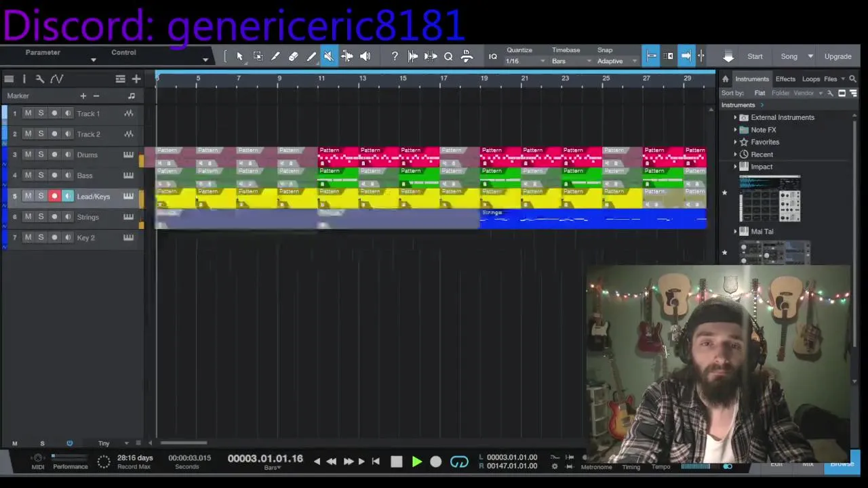Open the Start page button

[755, 57]
